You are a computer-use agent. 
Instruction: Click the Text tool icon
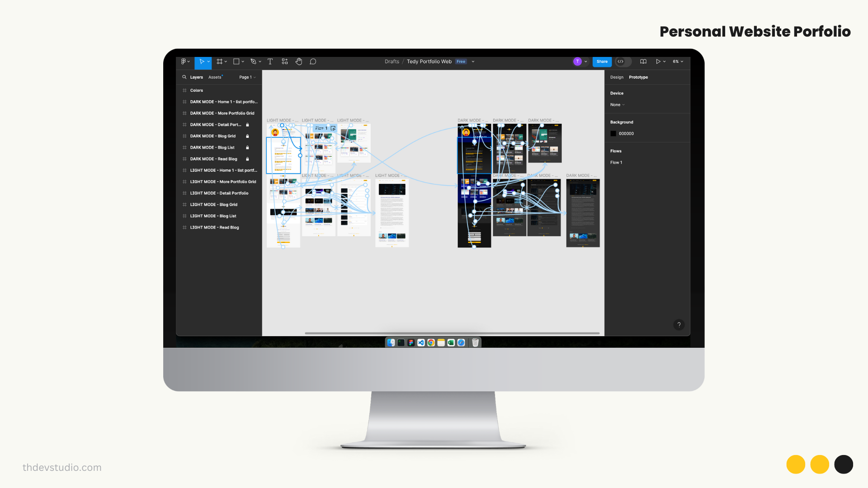pyautogui.click(x=269, y=61)
